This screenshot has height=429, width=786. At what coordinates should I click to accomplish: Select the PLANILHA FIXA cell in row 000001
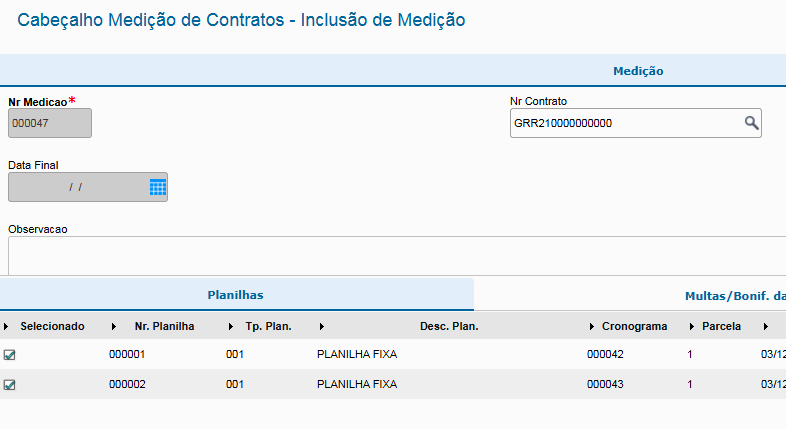coord(357,355)
